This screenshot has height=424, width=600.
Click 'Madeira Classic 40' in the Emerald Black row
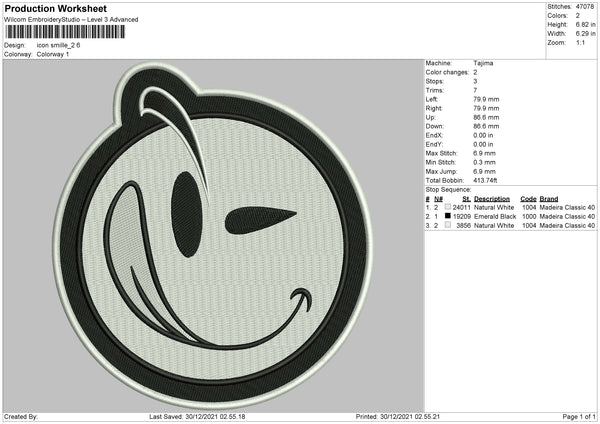click(567, 217)
